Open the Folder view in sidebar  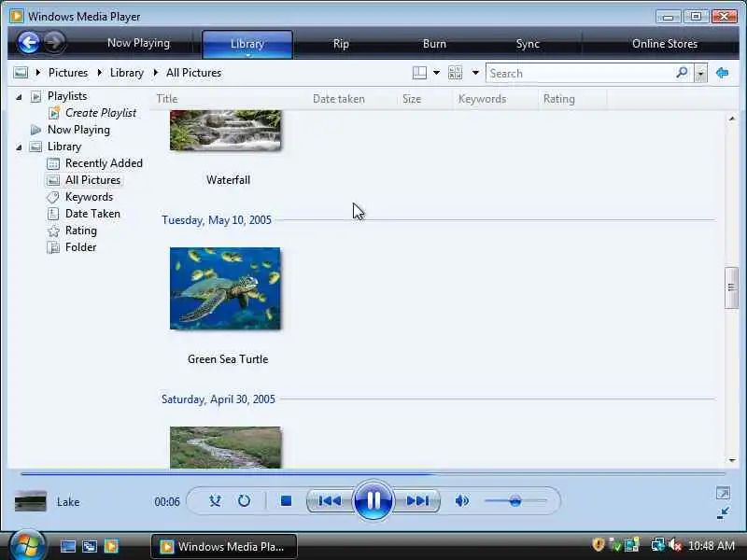point(81,247)
